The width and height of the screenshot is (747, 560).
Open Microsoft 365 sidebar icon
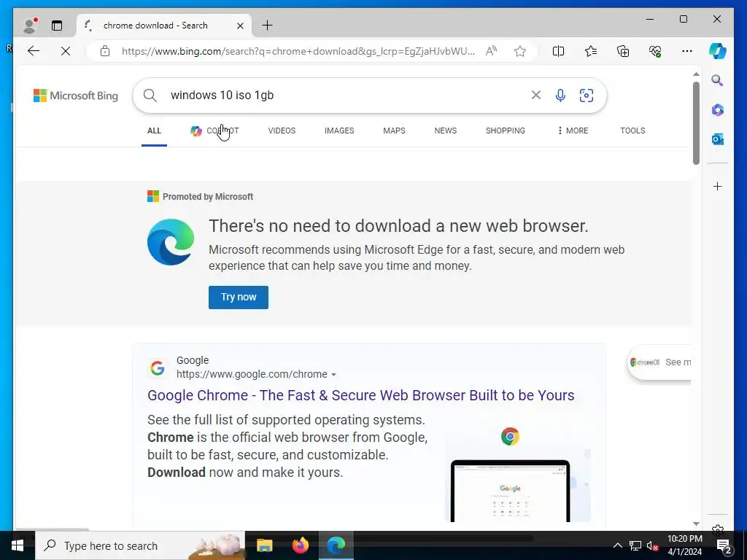point(718,110)
